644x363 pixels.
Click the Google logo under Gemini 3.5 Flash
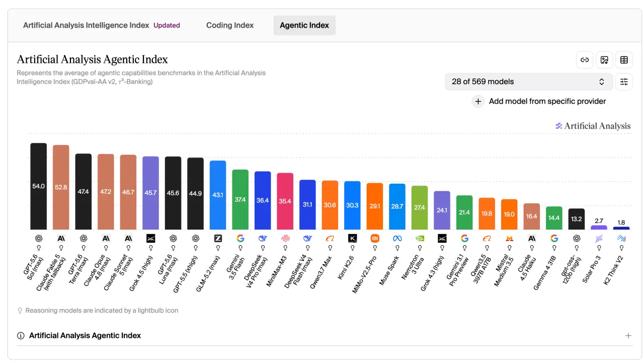(x=240, y=238)
